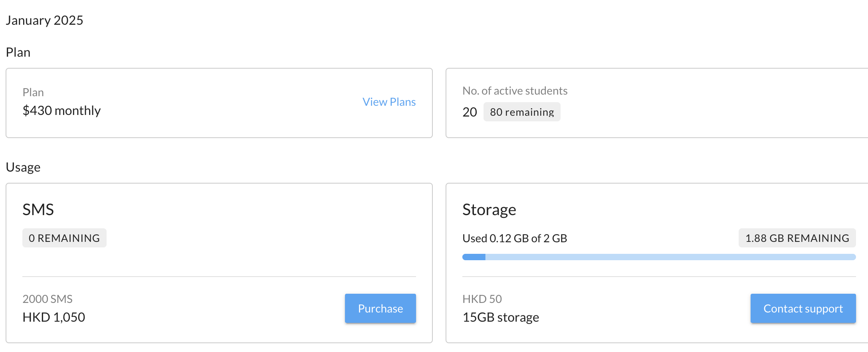Click the 1.88 GB REMAINING badge
Viewport: 868px width, 352px height.
coord(797,238)
